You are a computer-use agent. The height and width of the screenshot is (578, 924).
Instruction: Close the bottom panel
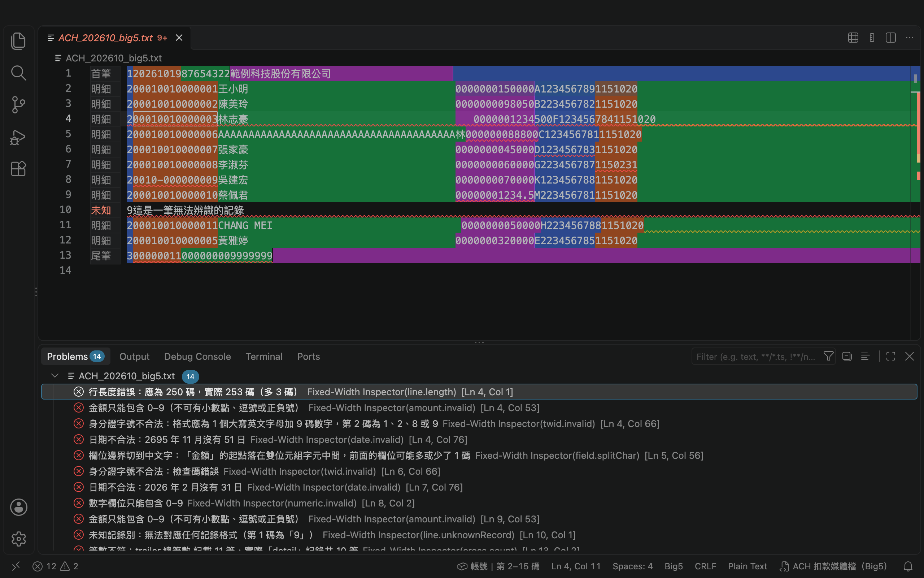[910, 356]
